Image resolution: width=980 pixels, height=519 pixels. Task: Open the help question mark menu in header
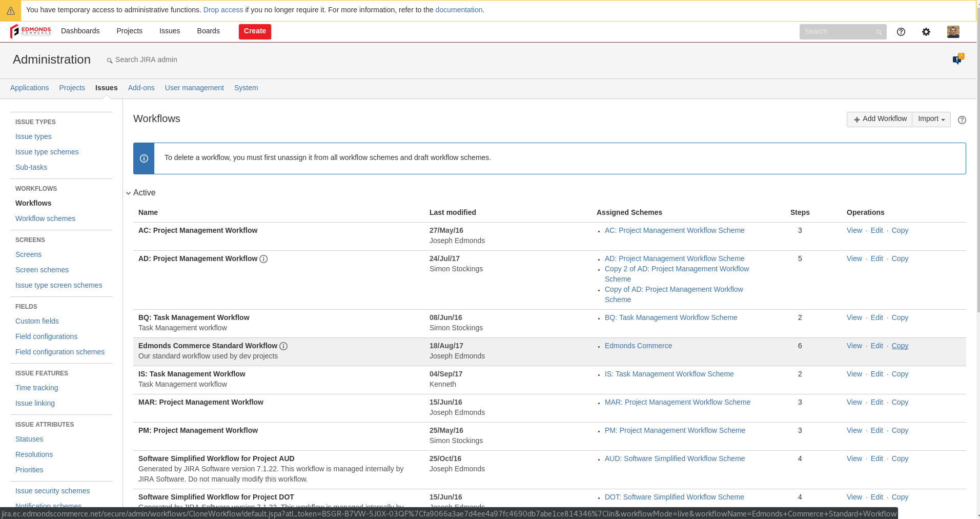click(x=901, y=32)
